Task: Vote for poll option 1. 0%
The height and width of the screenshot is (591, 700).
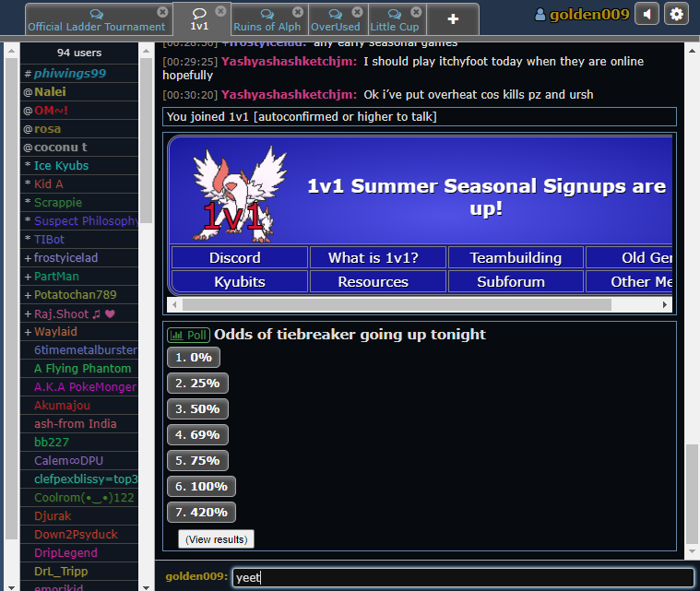Action: point(194,358)
